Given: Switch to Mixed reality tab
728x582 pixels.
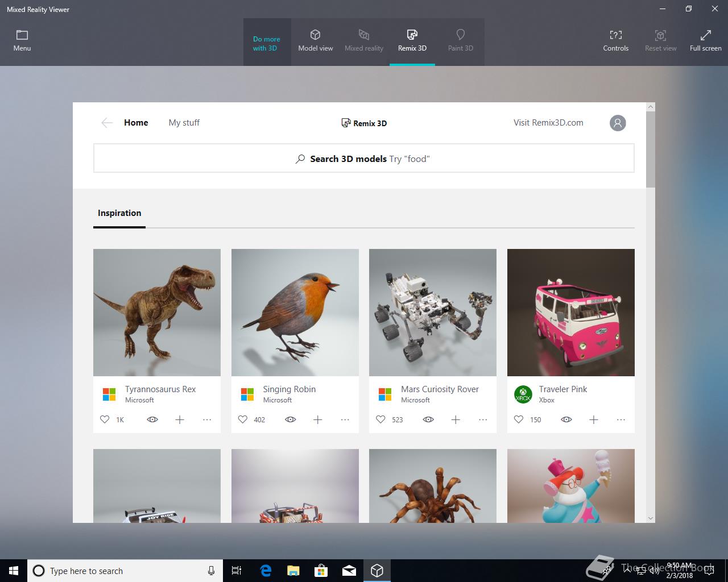Looking at the screenshot, I should pos(364,41).
